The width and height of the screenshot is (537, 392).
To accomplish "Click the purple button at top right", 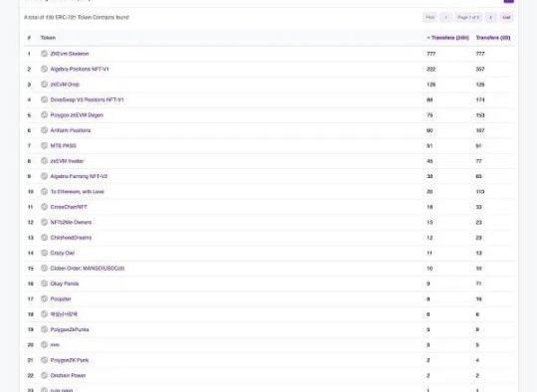I will coord(509,1).
